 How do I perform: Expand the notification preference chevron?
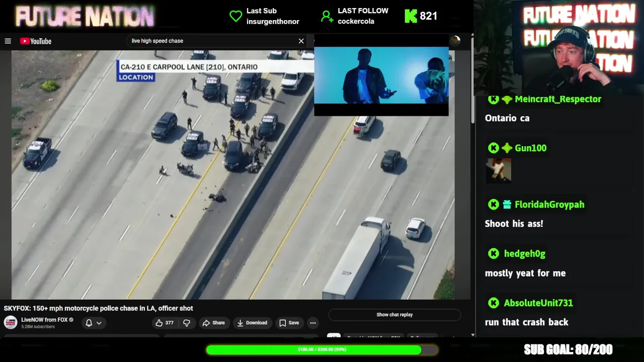pos(99,323)
